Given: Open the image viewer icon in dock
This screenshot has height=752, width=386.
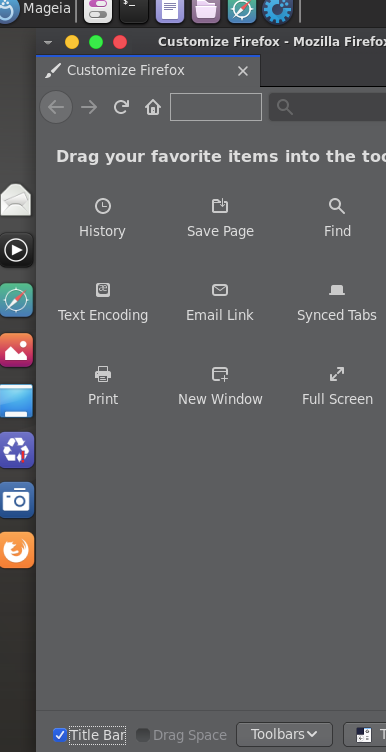Looking at the screenshot, I should [16, 350].
